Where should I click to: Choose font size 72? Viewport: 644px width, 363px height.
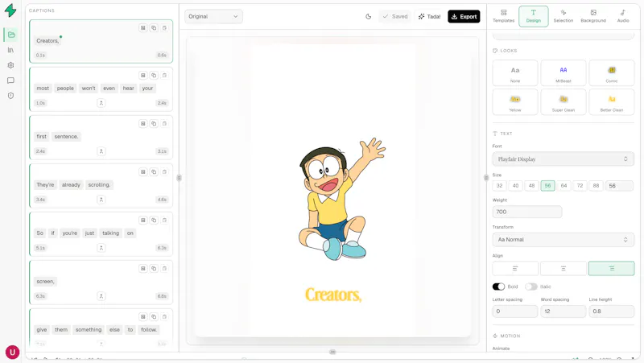pos(580,186)
